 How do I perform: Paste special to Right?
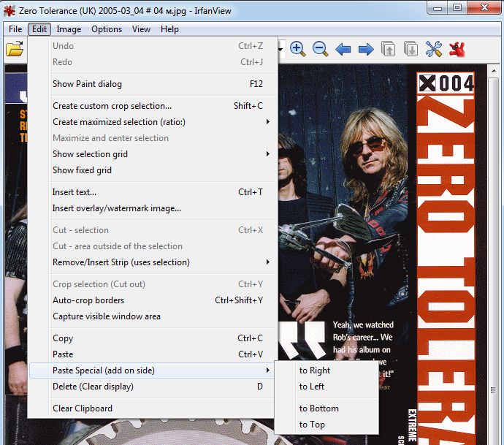click(327, 370)
